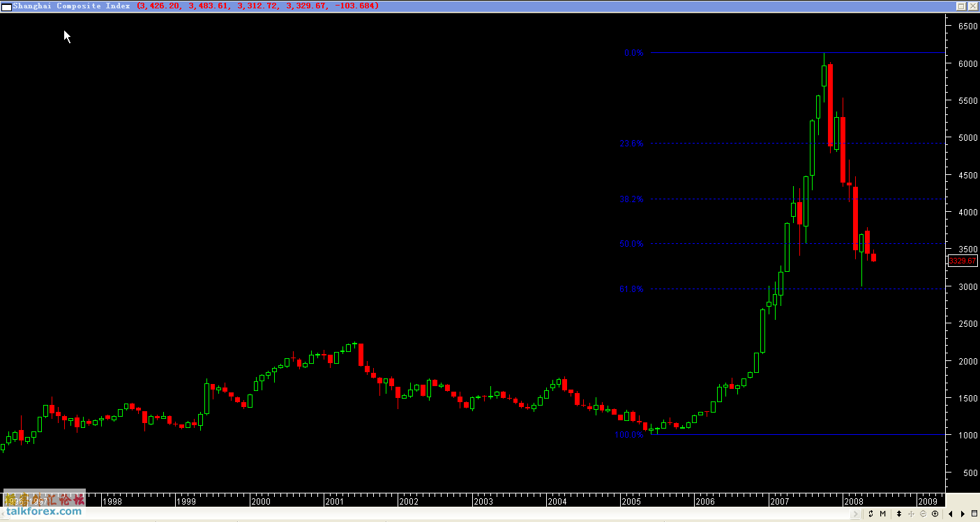Click the 3329.67 current price label
This screenshot has height=522, width=980.
963,261
